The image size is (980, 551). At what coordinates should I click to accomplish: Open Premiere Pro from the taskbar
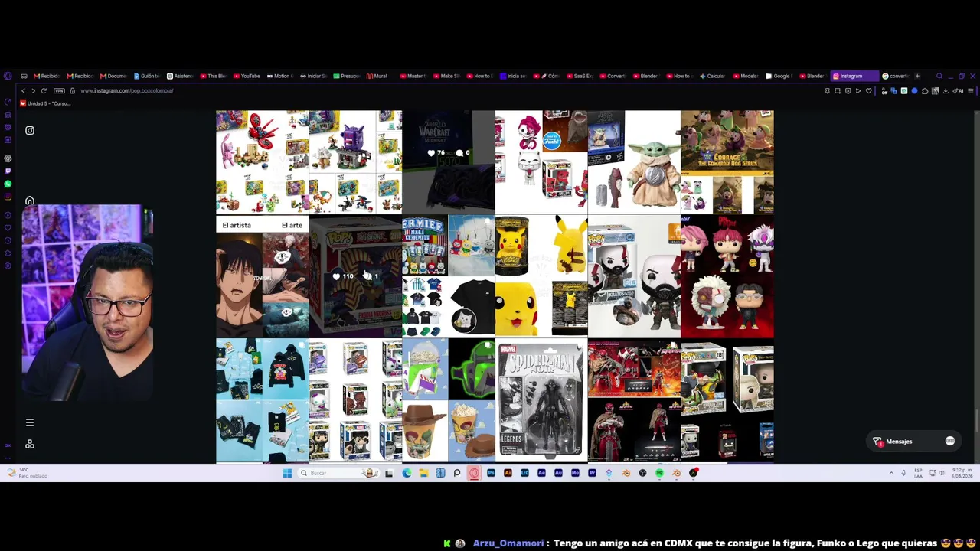point(592,473)
